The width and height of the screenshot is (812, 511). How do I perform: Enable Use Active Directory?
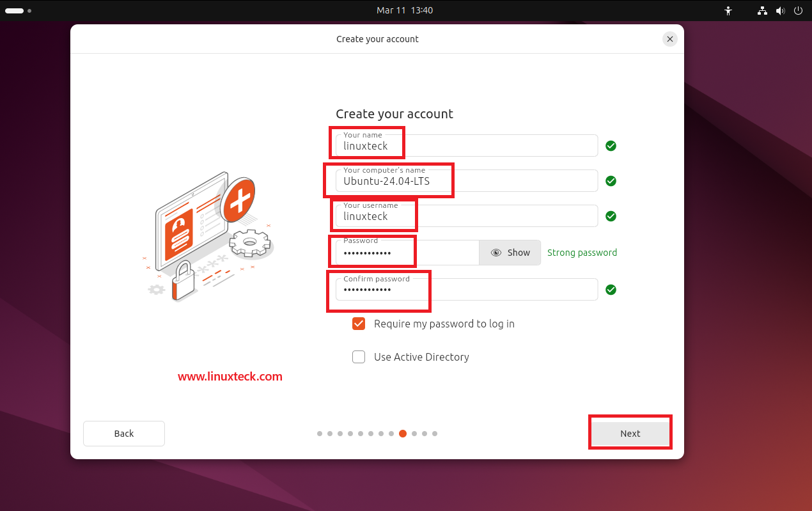tap(359, 357)
